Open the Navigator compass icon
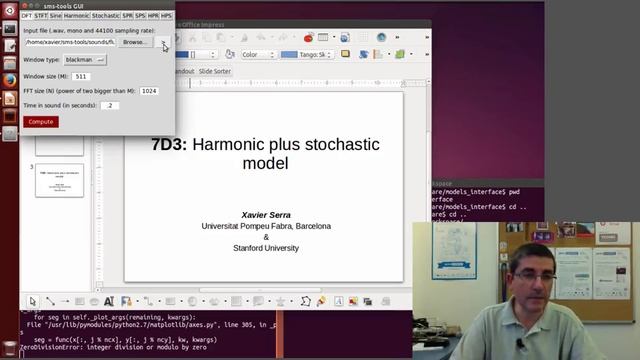This screenshot has width=640, height=360. (x=382, y=37)
